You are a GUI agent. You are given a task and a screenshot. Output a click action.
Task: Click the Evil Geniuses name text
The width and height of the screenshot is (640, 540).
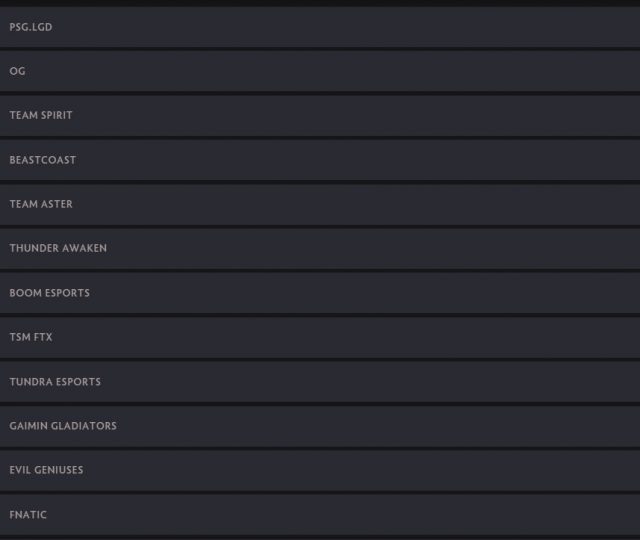click(x=46, y=470)
